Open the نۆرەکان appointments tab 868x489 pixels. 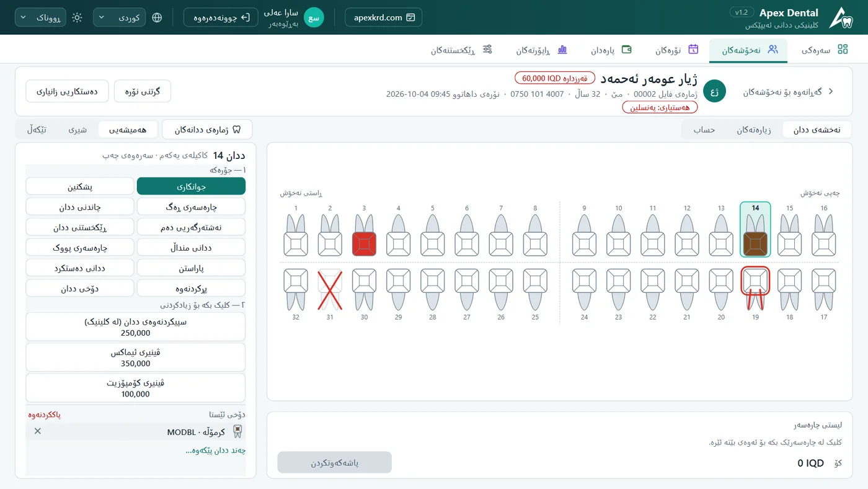pos(677,50)
